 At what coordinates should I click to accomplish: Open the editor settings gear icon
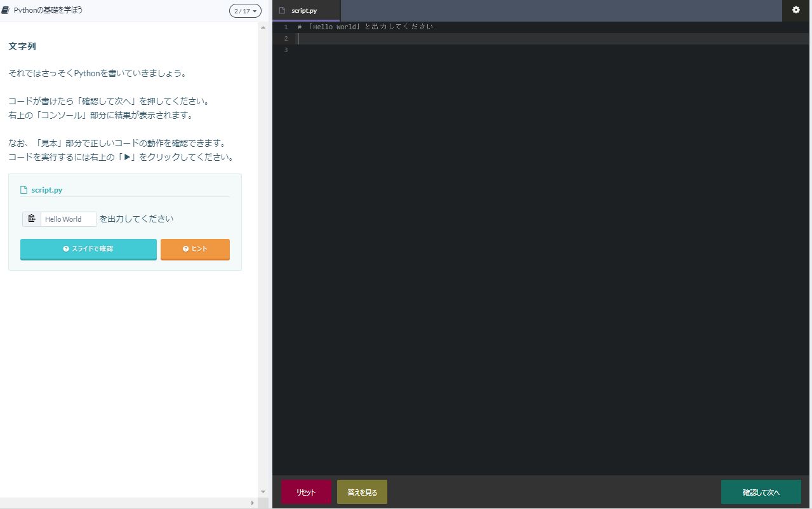796,10
